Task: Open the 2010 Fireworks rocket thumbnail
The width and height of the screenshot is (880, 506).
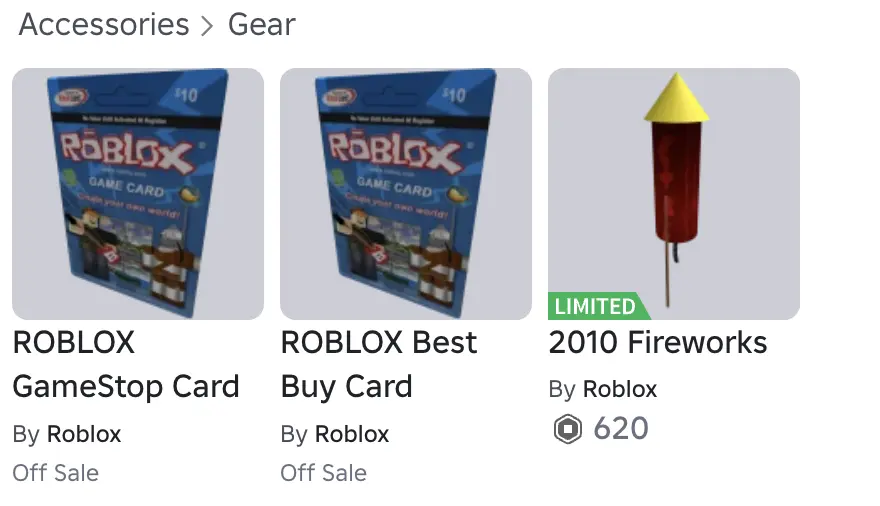Action: (674, 194)
